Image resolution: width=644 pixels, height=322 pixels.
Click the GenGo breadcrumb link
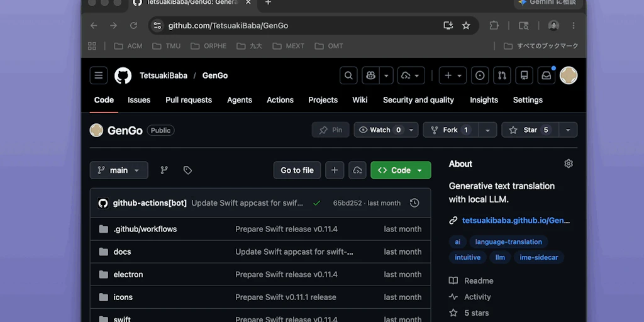pyautogui.click(x=215, y=75)
